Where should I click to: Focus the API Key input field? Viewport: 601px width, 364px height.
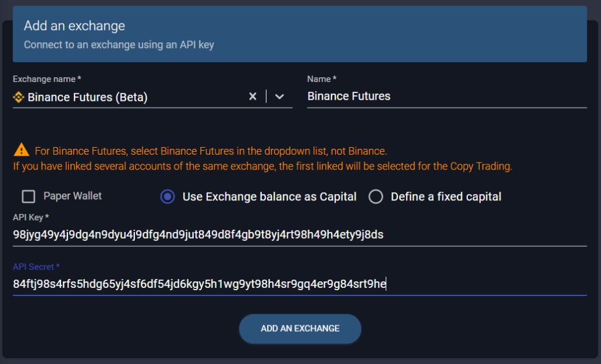click(235, 234)
